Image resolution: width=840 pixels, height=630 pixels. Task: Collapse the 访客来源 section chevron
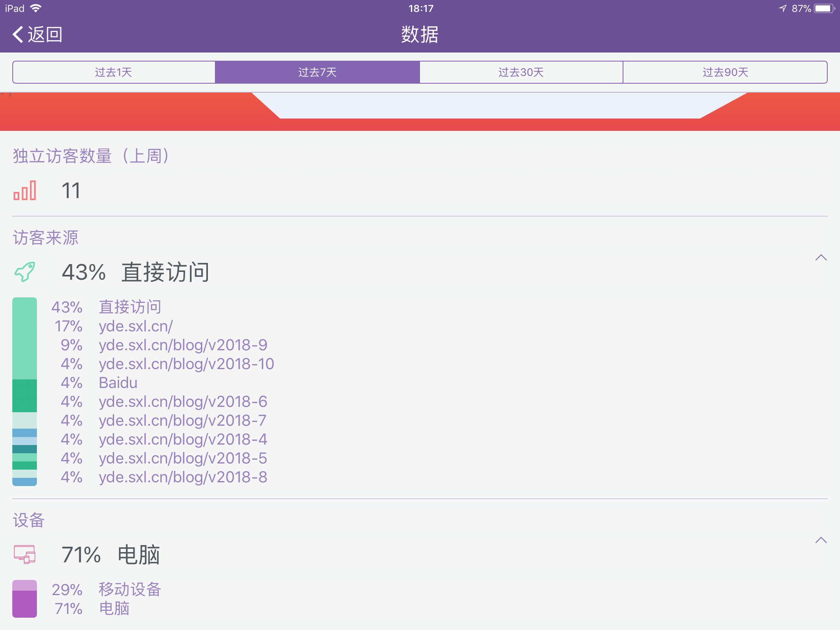click(x=821, y=258)
